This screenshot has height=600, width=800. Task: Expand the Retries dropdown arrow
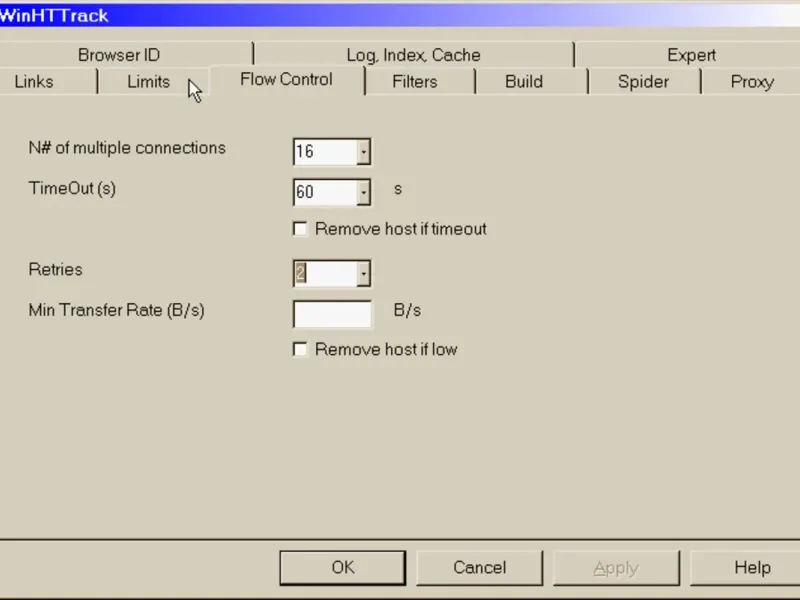363,273
